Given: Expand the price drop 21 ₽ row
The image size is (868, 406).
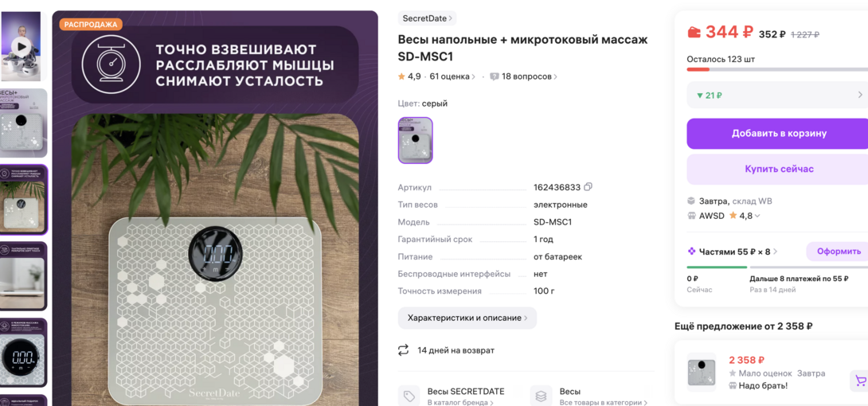Looking at the screenshot, I should coord(777,96).
